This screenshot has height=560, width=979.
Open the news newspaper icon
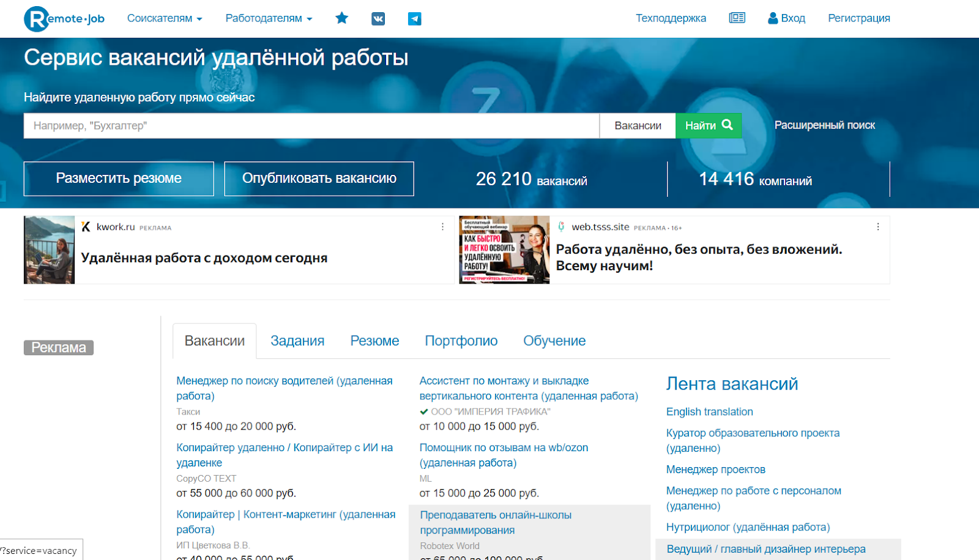[x=737, y=18]
